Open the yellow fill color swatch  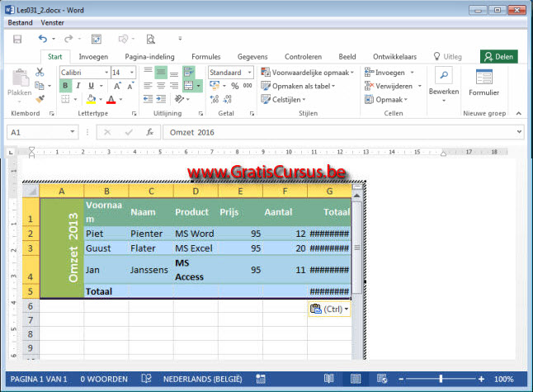click(x=91, y=99)
